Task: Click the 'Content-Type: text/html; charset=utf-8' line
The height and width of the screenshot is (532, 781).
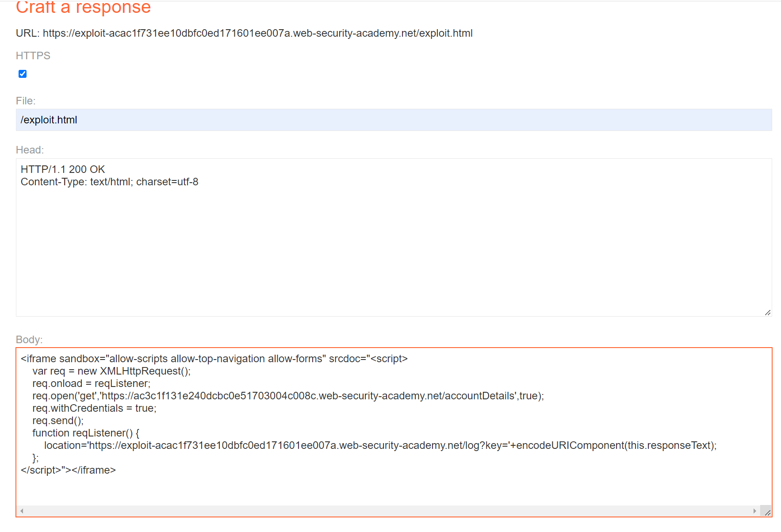Action: (x=109, y=182)
